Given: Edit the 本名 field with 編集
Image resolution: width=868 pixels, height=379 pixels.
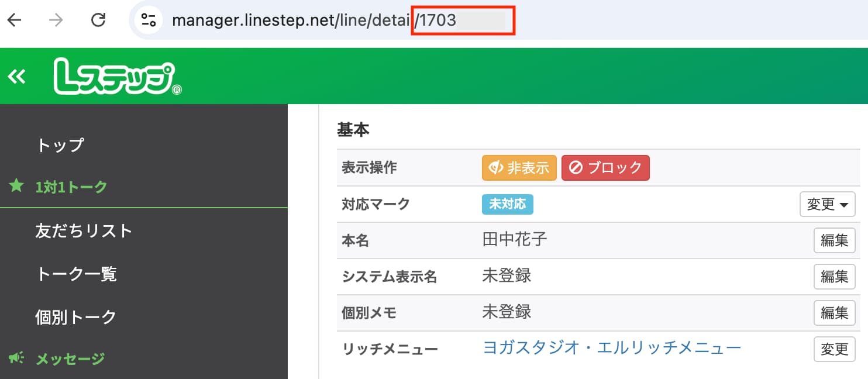Looking at the screenshot, I should click(x=834, y=240).
